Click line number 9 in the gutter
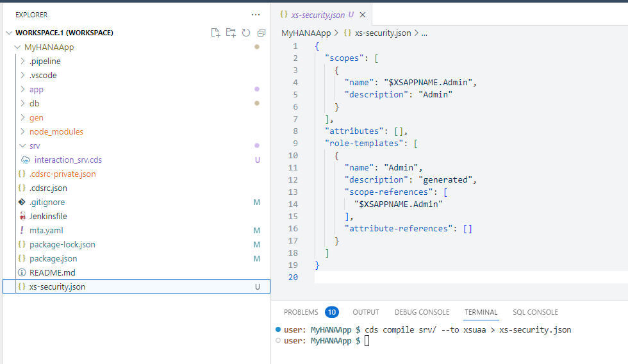This screenshot has width=628, height=364. [295, 144]
